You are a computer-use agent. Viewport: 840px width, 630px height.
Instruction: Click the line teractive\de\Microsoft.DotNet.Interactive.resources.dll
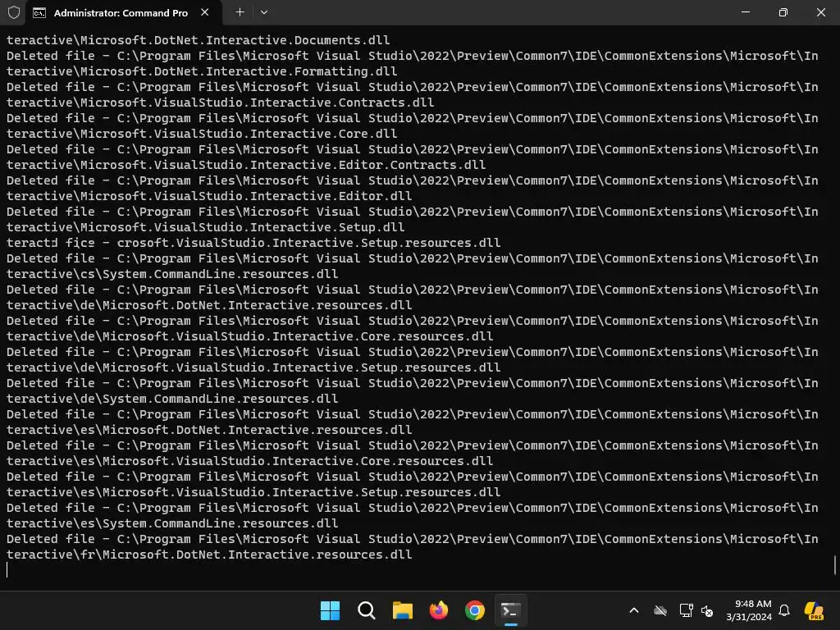[x=209, y=305]
